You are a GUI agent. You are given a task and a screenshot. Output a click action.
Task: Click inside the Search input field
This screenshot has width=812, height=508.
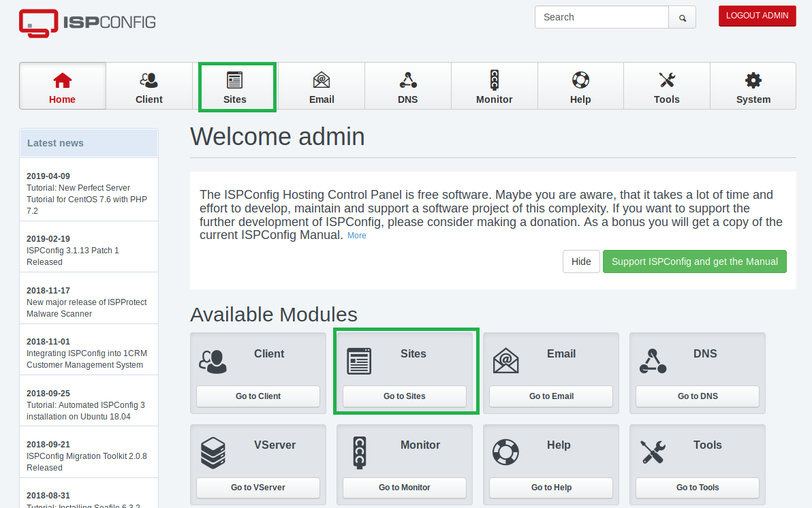[602, 16]
